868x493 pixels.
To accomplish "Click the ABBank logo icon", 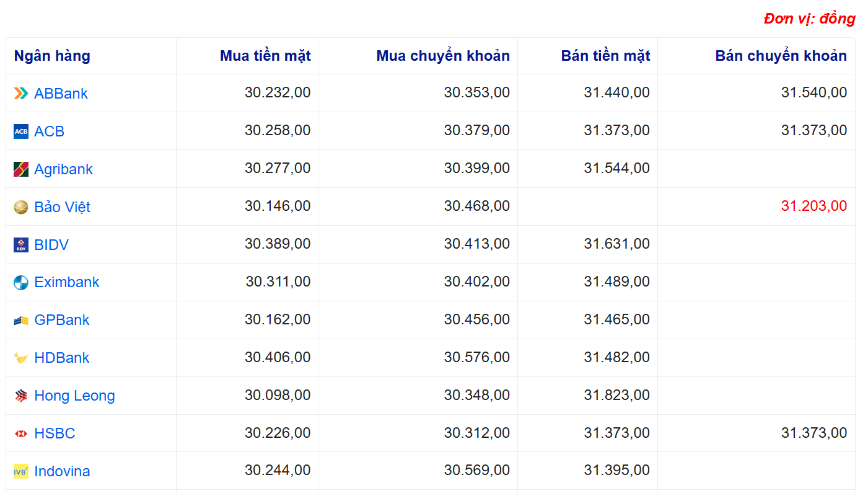I will pos(21,94).
